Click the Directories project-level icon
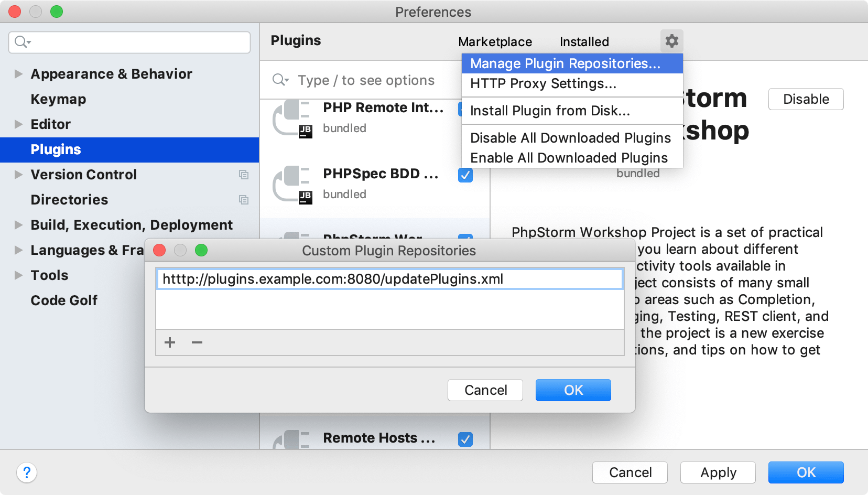This screenshot has height=495, width=868. tap(243, 200)
